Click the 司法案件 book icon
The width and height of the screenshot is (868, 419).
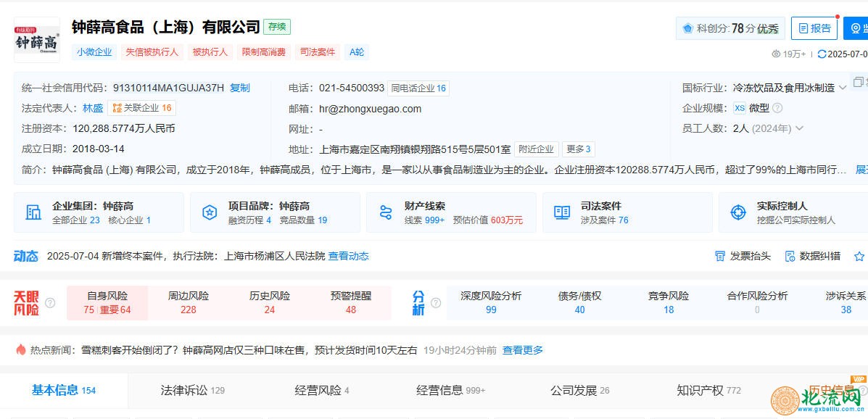click(x=562, y=212)
